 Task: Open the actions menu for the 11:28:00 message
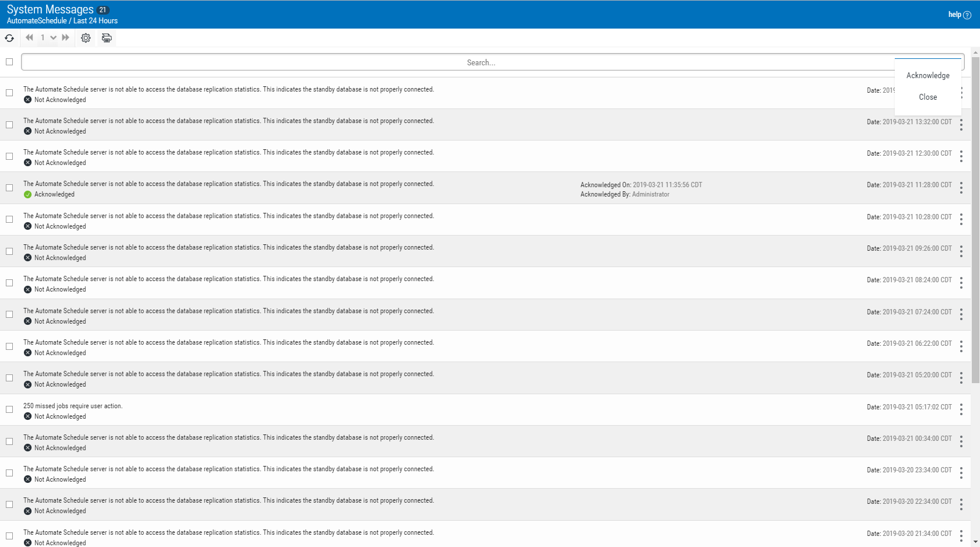coord(961,188)
